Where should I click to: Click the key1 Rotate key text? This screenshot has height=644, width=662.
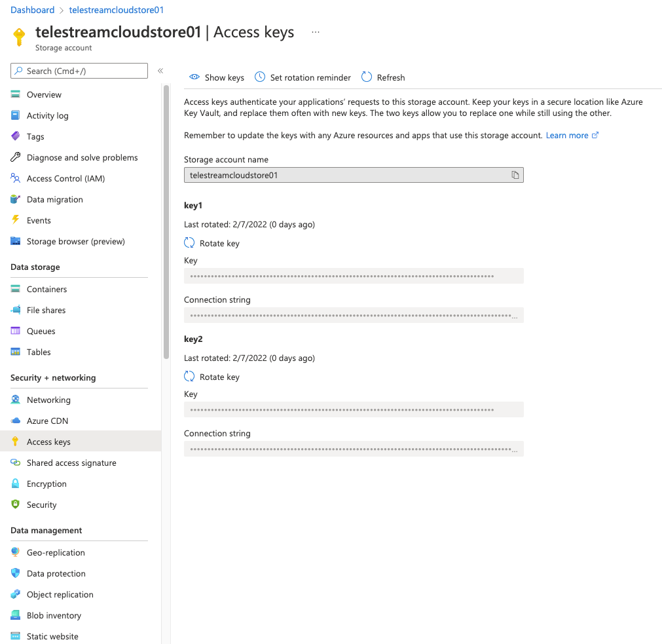(x=219, y=243)
